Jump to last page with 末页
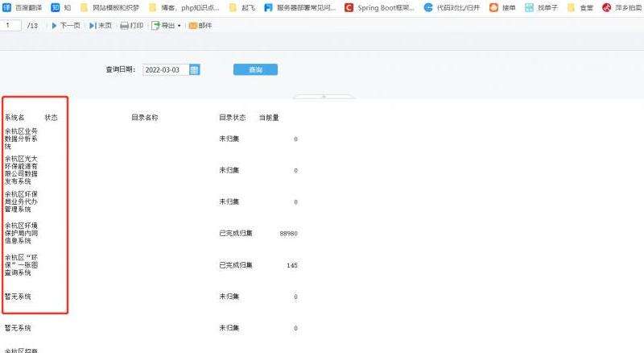The image size is (644, 353). (101, 26)
